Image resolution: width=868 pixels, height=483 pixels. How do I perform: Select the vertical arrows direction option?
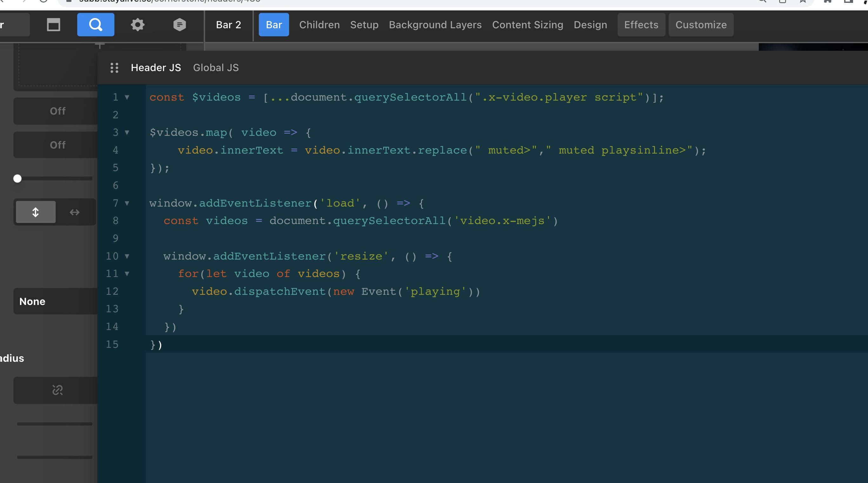pos(36,212)
